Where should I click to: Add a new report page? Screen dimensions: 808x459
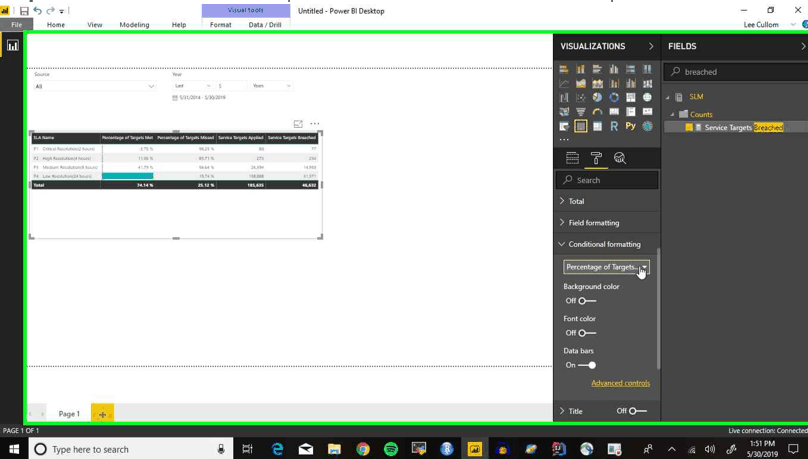103,414
